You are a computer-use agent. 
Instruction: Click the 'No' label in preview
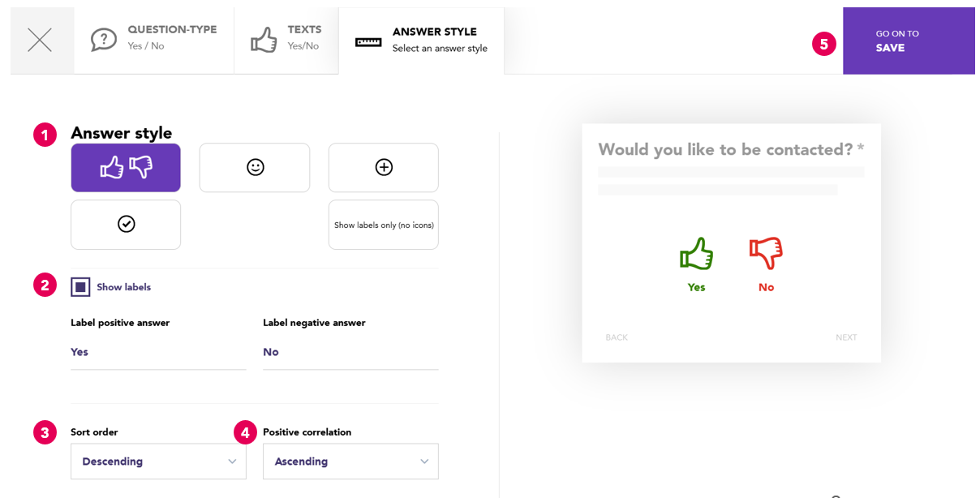pyautogui.click(x=766, y=287)
